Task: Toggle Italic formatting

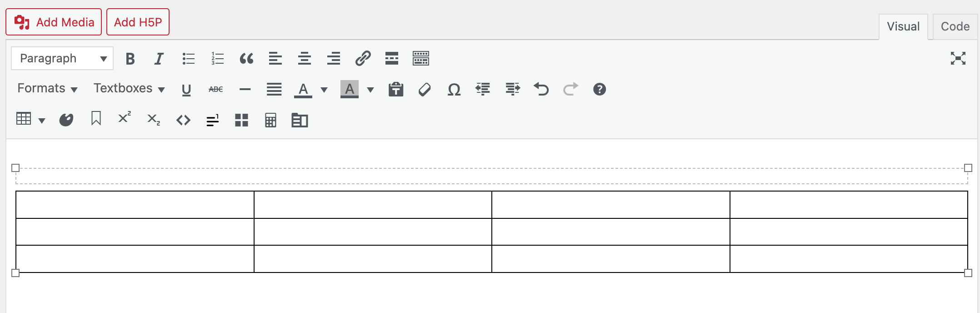Action: [159, 59]
